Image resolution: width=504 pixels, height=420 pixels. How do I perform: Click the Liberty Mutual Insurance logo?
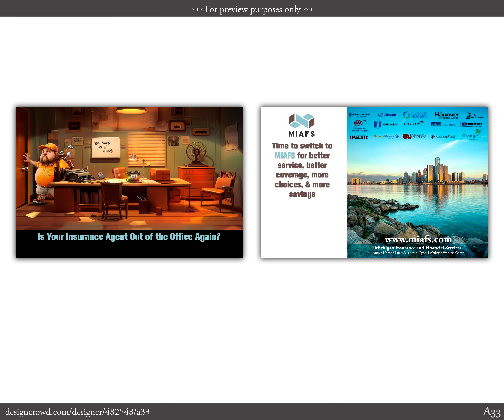pyautogui.click(x=359, y=115)
